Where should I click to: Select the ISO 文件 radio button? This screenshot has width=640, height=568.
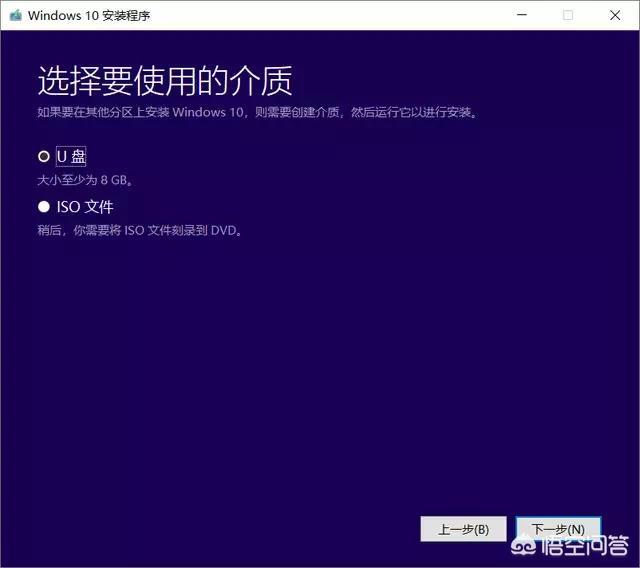44,206
